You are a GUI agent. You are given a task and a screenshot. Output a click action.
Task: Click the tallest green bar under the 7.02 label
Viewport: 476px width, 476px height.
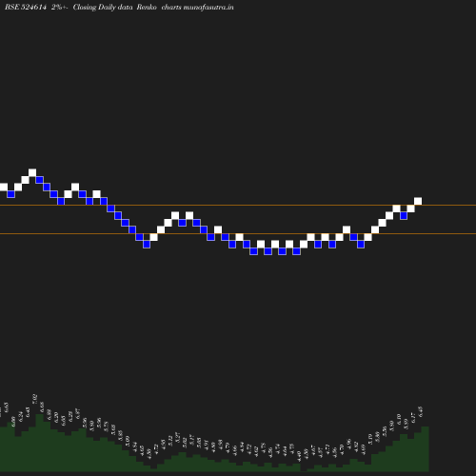coord(39,443)
